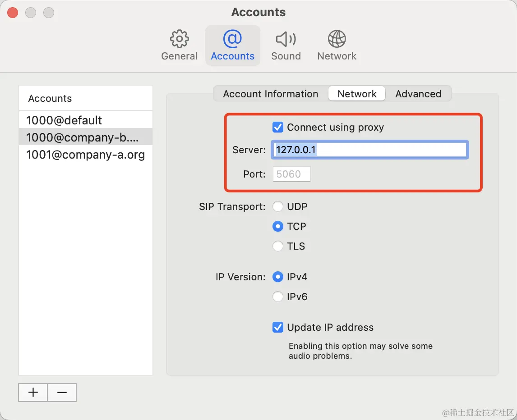Choose IPv4 as IP version
Viewport: 517px width, 420px height.
(277, 277)
